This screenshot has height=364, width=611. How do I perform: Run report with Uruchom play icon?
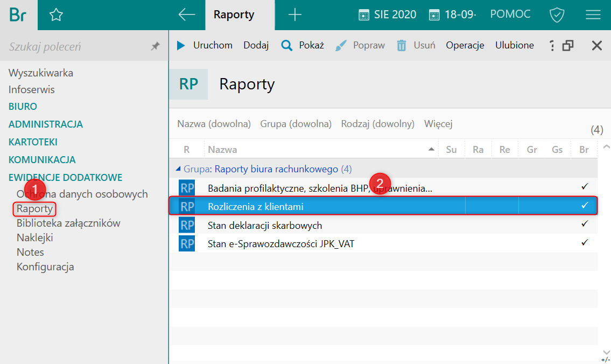click(181, 46)
